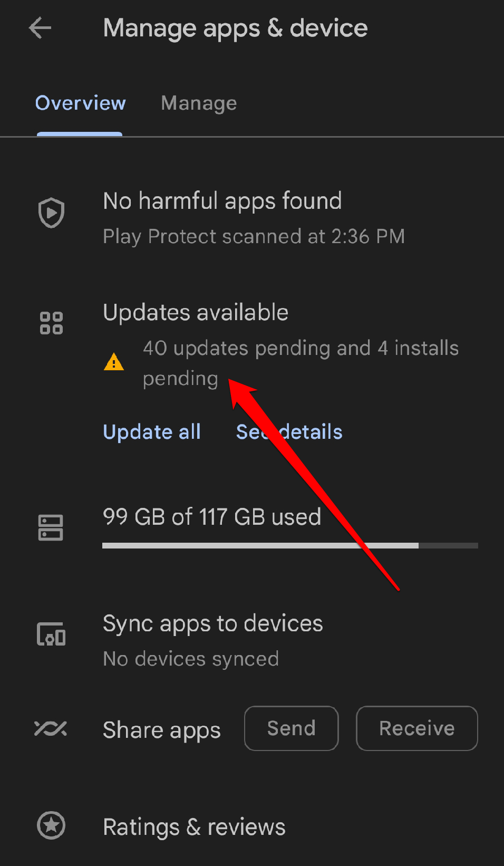Click the updates grid icon

click(x=51, y=323)
